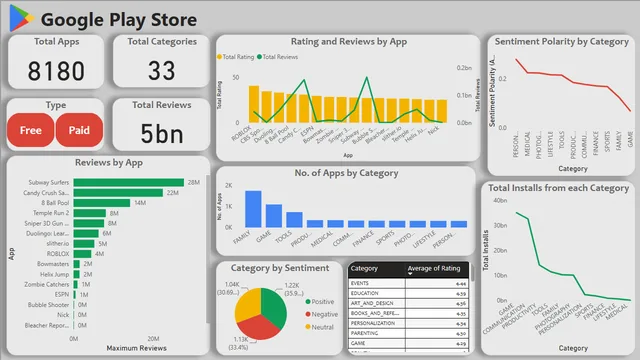This screenshot has width=640, height=360.
Task: Click the Bowmasters app label
Action: (53, 264)
